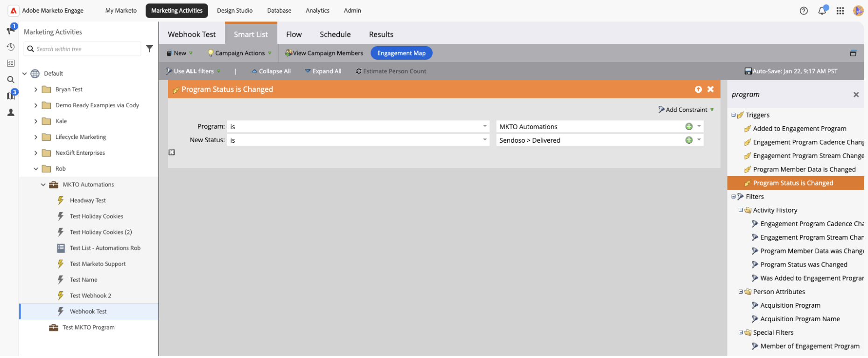Expand the Kale folder

(36, 121)
